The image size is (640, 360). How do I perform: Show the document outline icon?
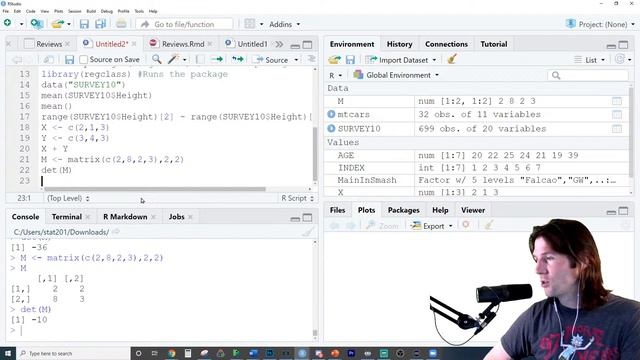(311, 59)
